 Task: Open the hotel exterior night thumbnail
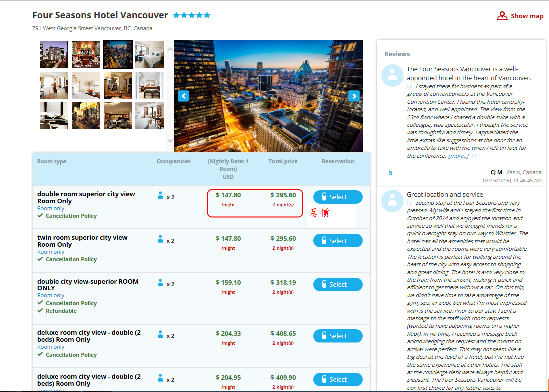54,54
